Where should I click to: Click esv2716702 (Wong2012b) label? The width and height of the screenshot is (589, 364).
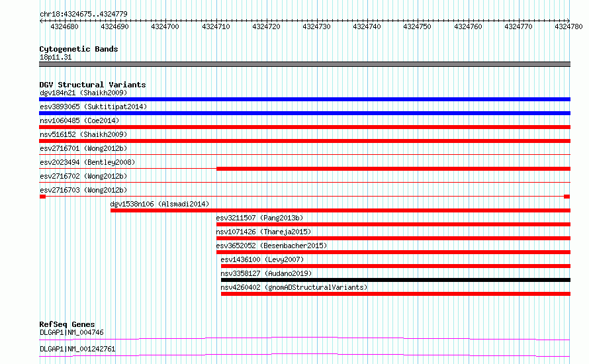click(83, 176)
